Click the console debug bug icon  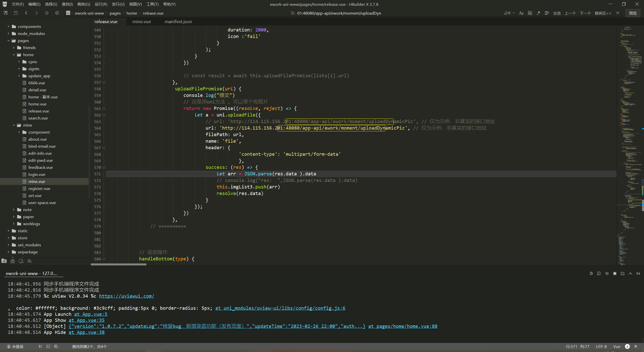pos(591,273)
